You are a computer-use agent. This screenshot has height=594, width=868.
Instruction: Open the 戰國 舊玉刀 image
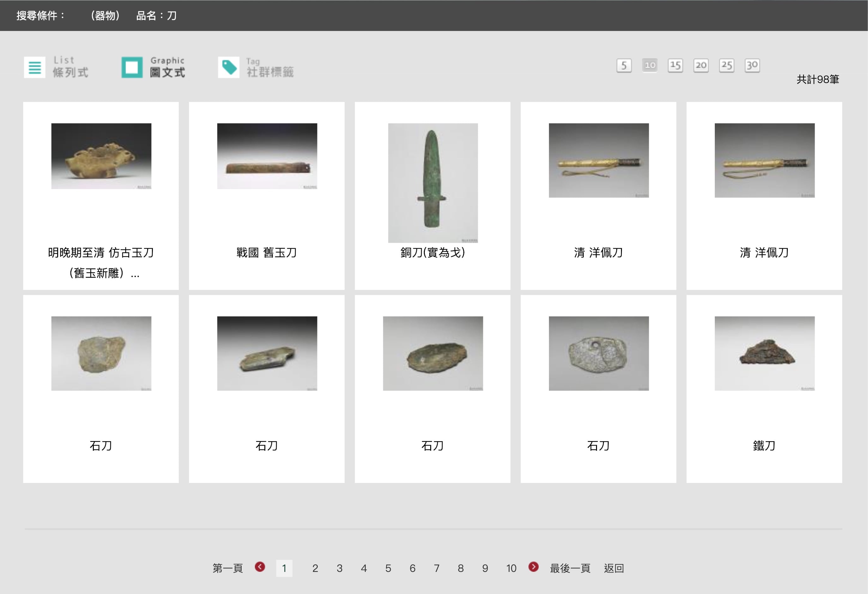267,156
